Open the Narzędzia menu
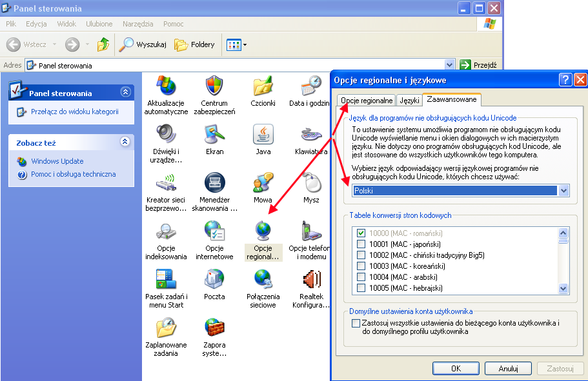 coord(137,24)
